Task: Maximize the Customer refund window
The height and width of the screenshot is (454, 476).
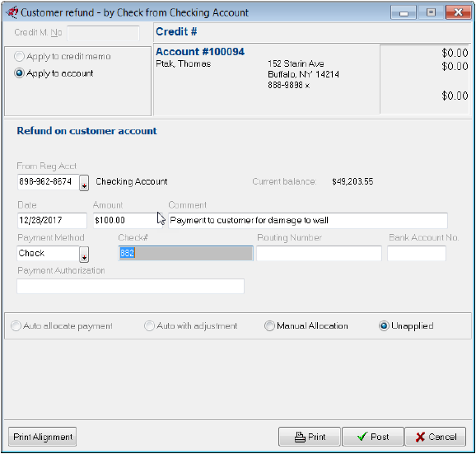Action: [431, 12]
